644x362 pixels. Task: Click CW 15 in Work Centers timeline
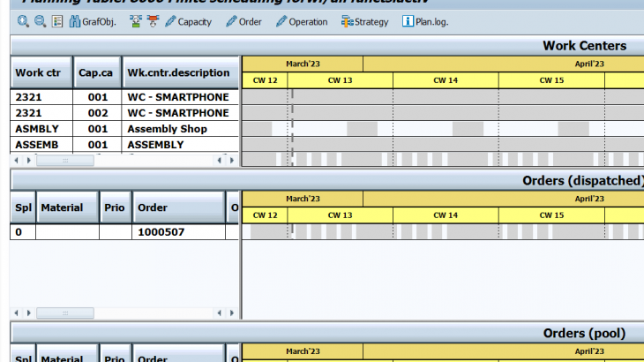coord(551,80)
